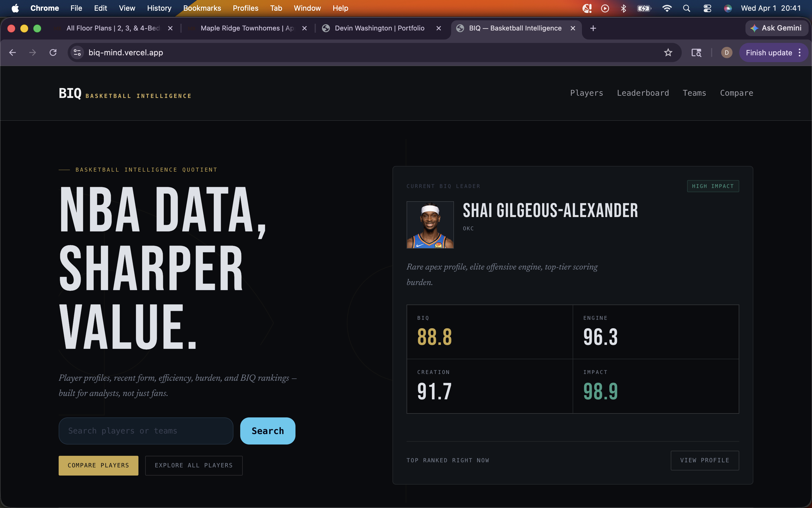The width and height of the screenshot is (812, 508).
Task: Open site information tune icon
Action: pos(77,52)
